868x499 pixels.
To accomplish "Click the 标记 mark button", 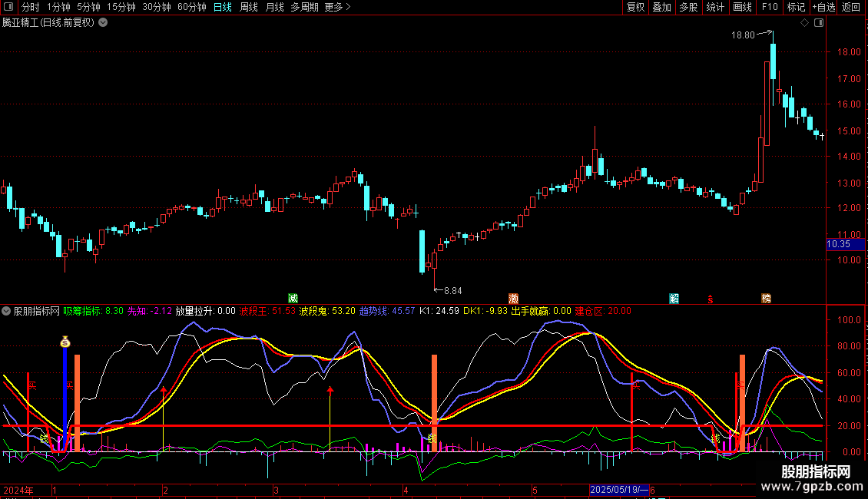I will click(x=796, y=7).
